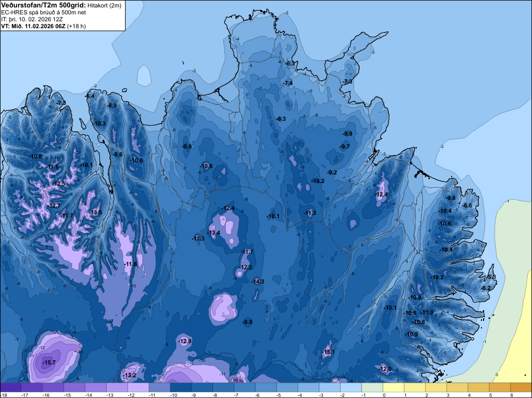Select the -9.7 temperature reading

(345, 146)
